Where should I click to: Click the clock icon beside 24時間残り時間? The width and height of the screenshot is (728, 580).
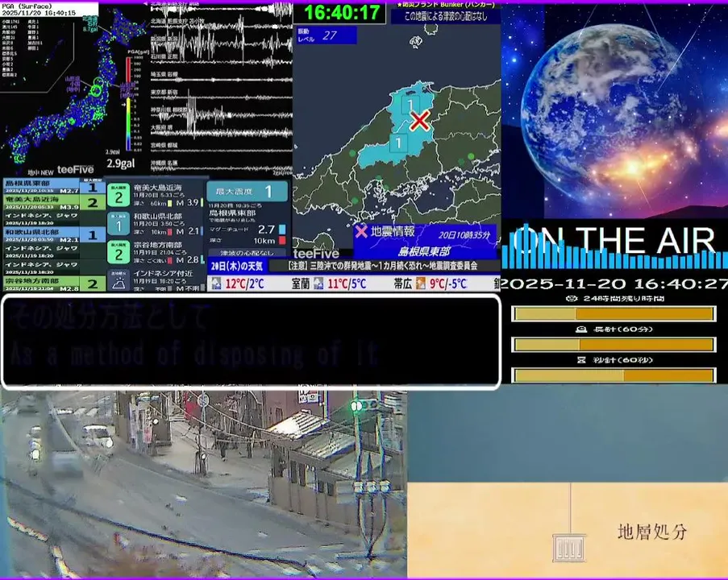coord(572,298)
